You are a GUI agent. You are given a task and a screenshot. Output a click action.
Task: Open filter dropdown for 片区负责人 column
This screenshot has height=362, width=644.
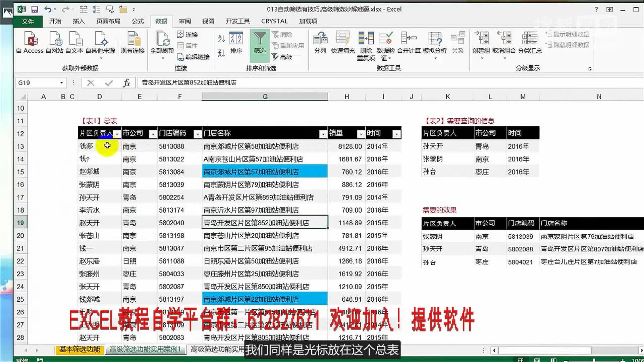[x=117, y=134]
